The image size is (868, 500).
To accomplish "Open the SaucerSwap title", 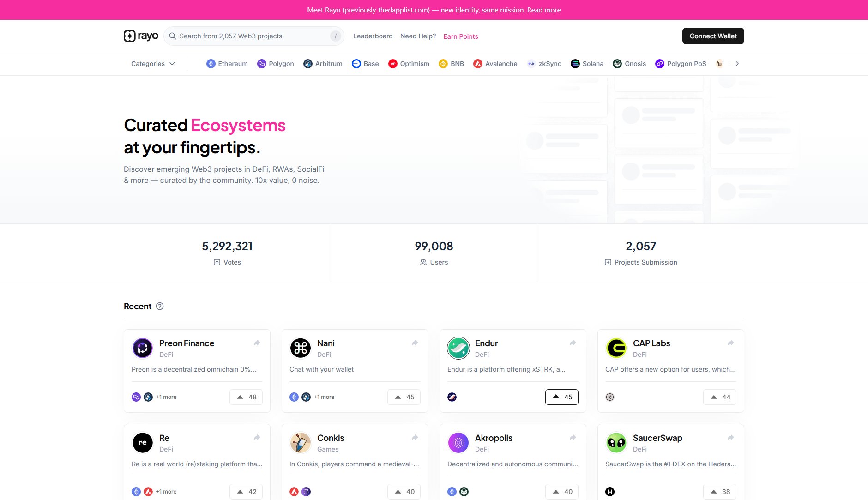I will point(657,438).
